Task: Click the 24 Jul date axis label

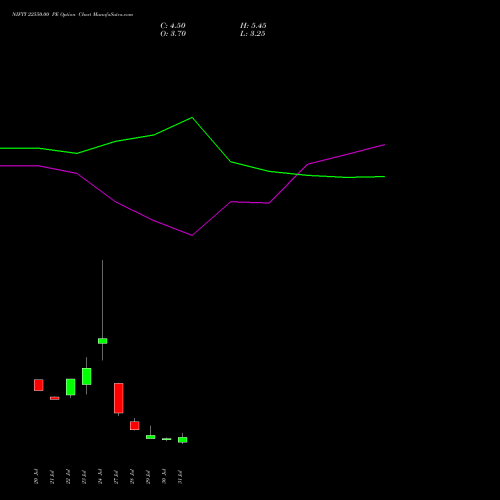Action: [x=100, y=476]
